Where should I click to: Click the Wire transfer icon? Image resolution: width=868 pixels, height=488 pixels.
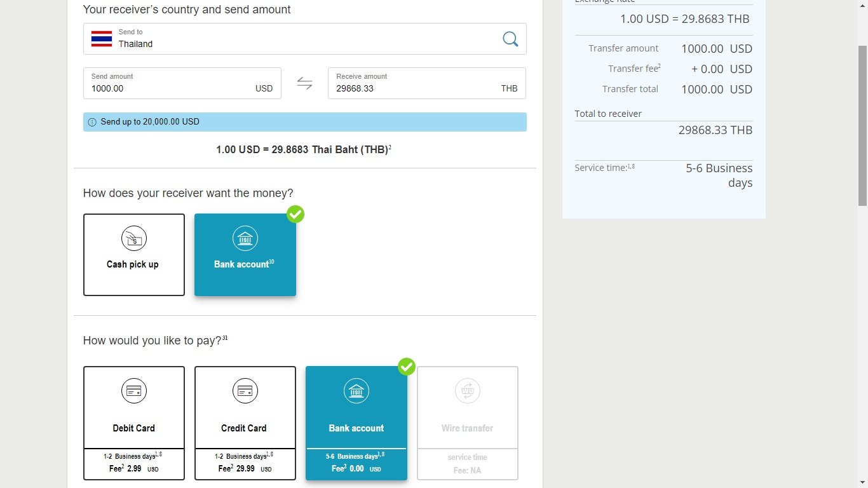468,391
